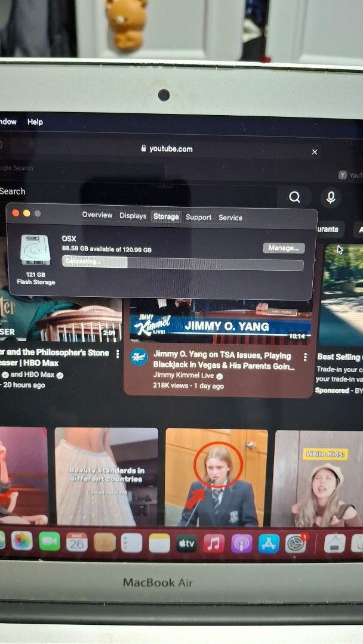Image resolution: width=363 pixels, height=644 pixels.
Task: Click the youtube.com address field
Action: 167,148
